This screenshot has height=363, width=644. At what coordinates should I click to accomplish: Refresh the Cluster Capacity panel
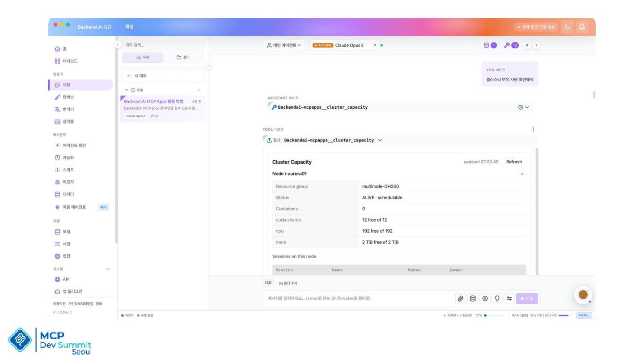tap(514, 162)
